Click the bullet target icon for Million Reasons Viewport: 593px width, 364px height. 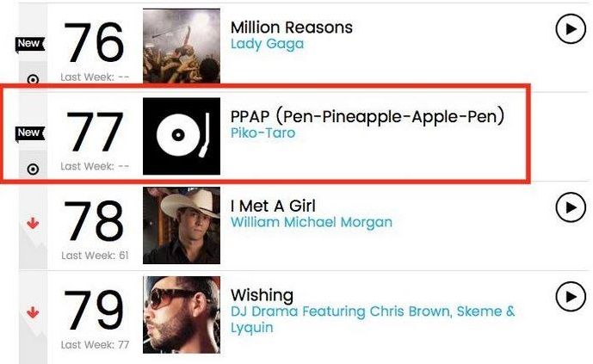(33, 80)
